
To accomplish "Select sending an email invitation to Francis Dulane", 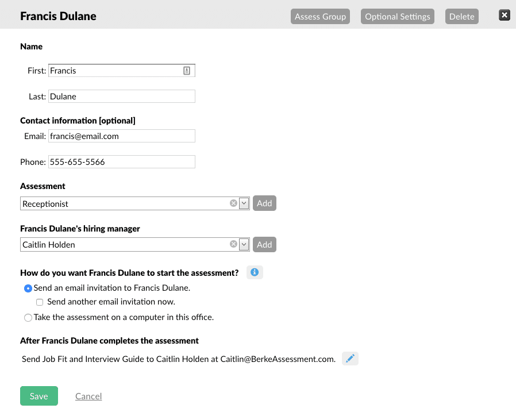I will pyautogui.click(x=28, y=288).
